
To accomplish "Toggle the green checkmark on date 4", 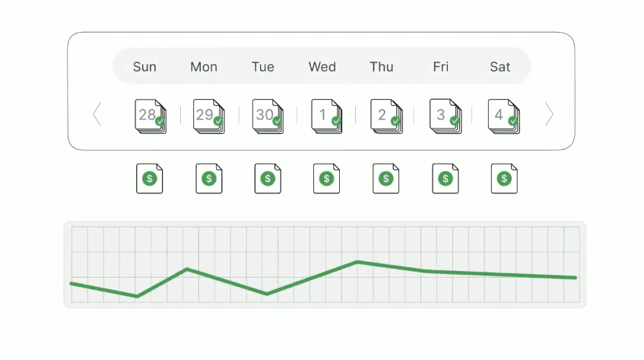I will pos(513,121).
